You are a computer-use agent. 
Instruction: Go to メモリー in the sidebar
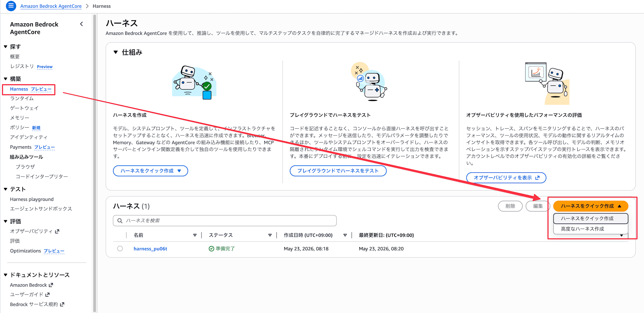coord(20,118)
